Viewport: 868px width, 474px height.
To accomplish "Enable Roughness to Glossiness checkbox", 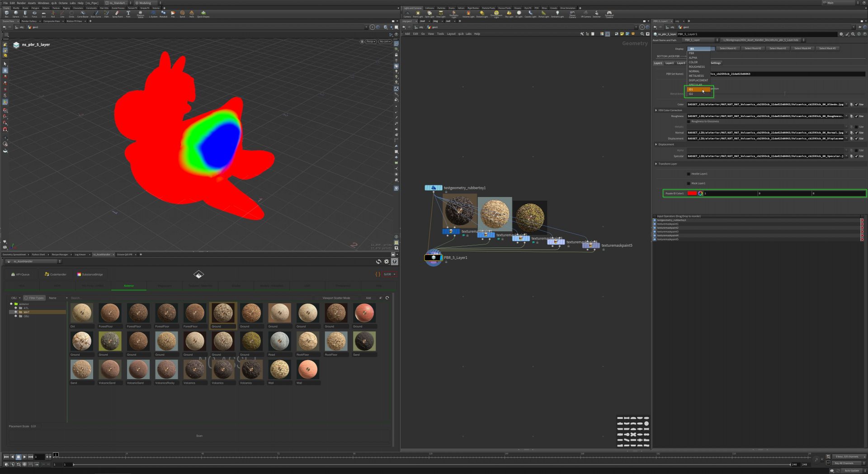I will coord(689,122).
